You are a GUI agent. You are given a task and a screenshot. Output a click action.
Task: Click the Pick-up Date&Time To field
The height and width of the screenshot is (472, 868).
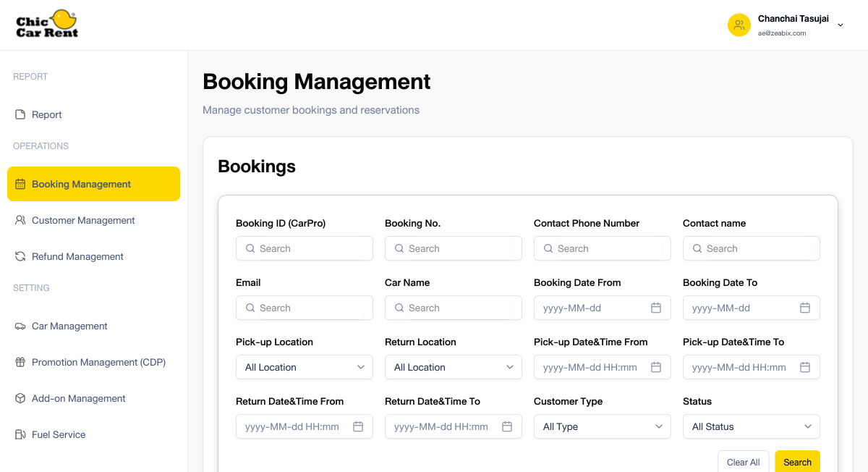tap(752, 367)
